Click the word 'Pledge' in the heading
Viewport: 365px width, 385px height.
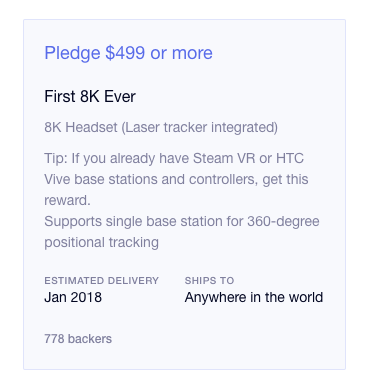pos(72,53)
